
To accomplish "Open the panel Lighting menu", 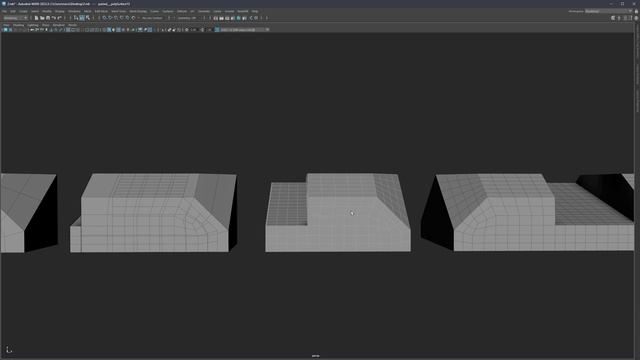I will point(33,25).
